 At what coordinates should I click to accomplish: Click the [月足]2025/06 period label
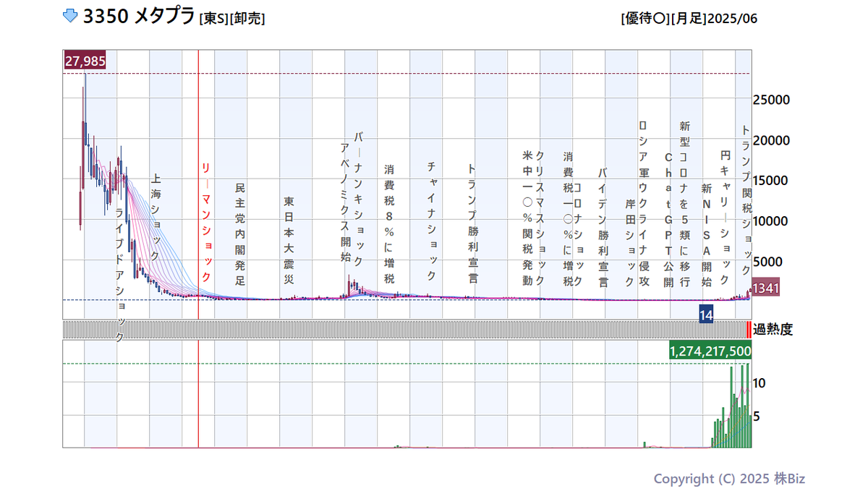(x=714, y=19)
